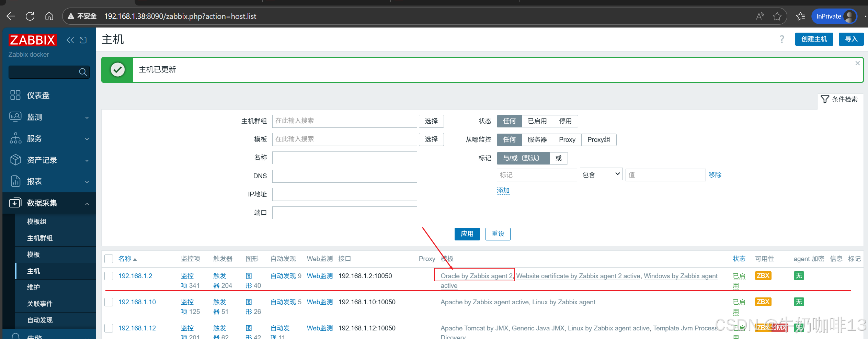Click the 导入 button
The height and width of the screenshot is (339, 868).
851,39
